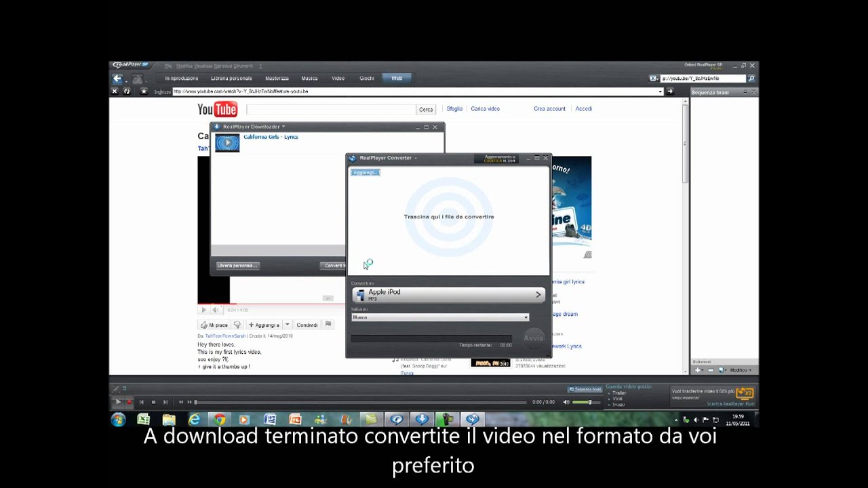The width and height of the screenshot is (868, 488).
Task: Open RealPlayer Converter title dropdown
Action: tap(415, 158)
